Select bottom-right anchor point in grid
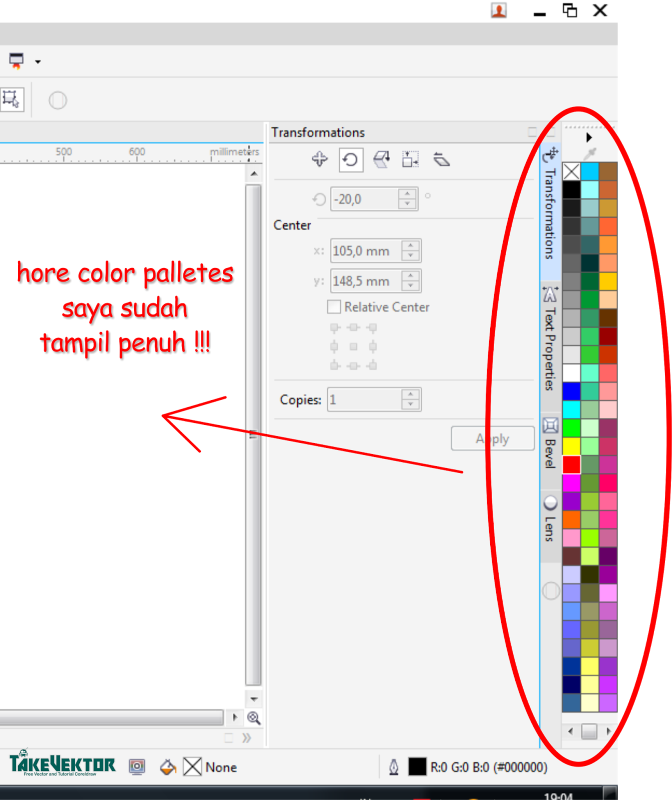 [x=372, y=365]
